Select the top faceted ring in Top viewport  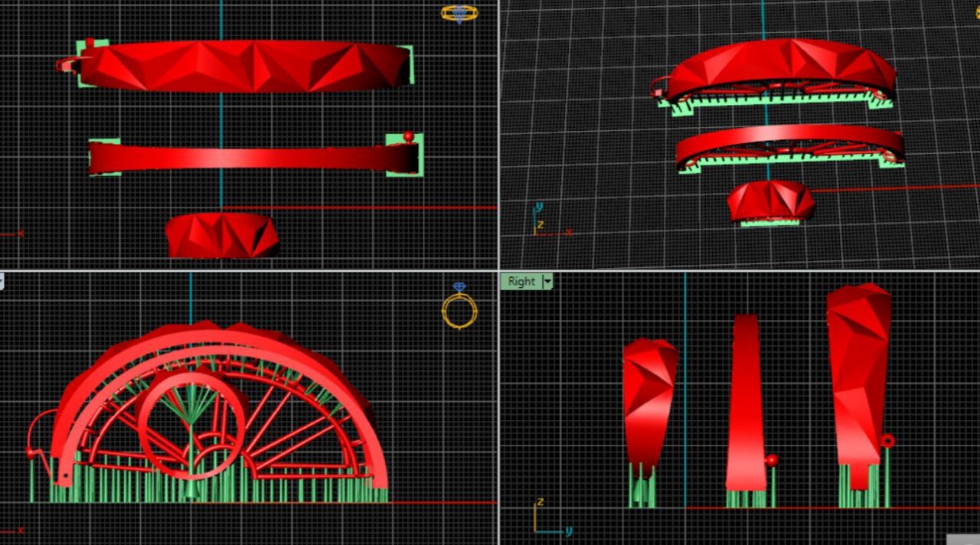tap(245, 67)
